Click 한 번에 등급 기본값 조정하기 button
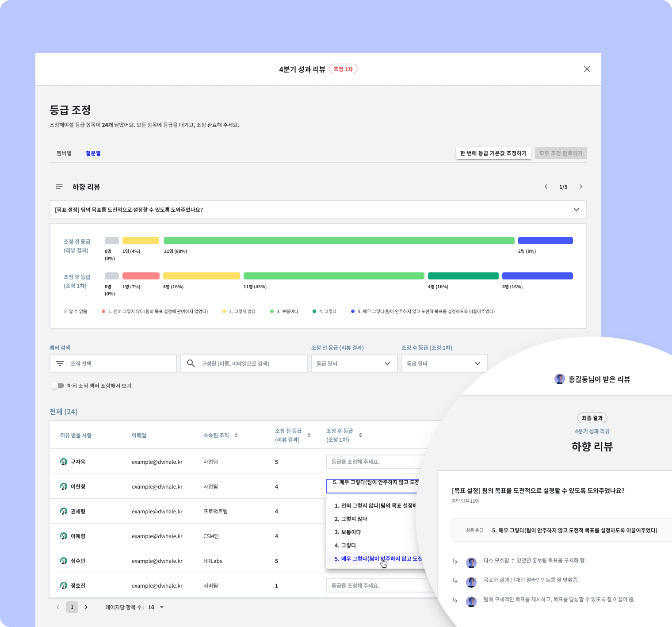 (x=493, y=153)
